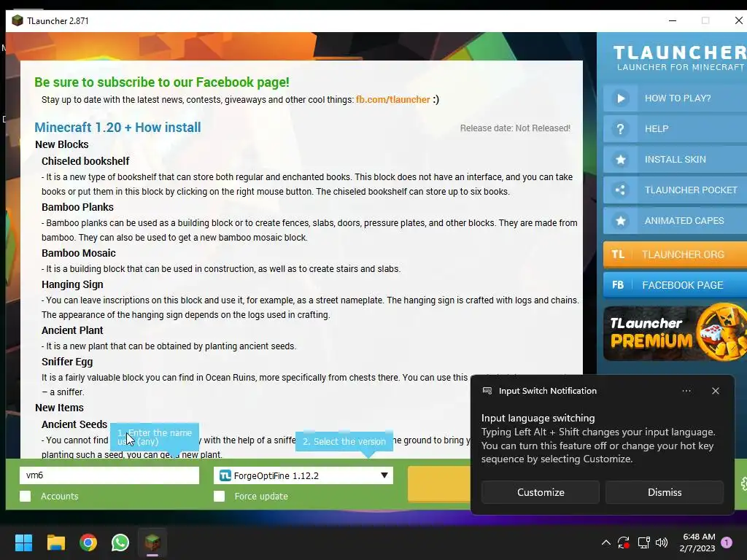Dismiss the input language notification
The height and width of the screenshot is (560, 747).
(x=665, y=492)
